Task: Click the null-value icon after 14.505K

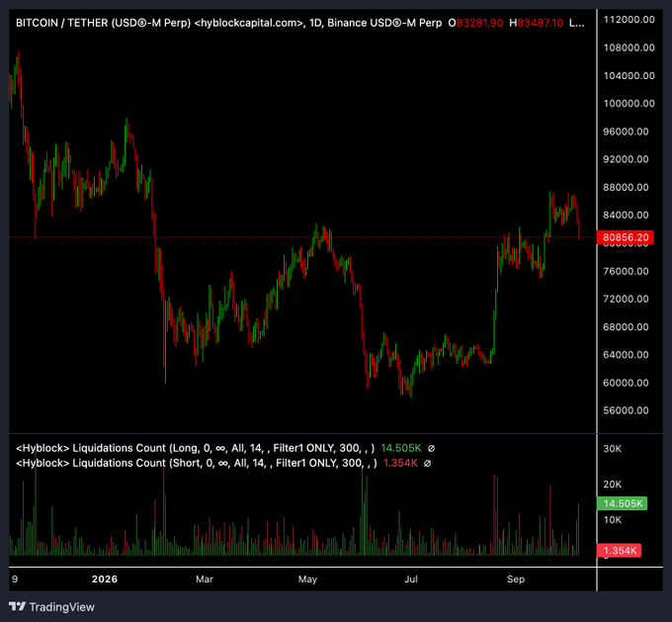Action: point(431,448)
